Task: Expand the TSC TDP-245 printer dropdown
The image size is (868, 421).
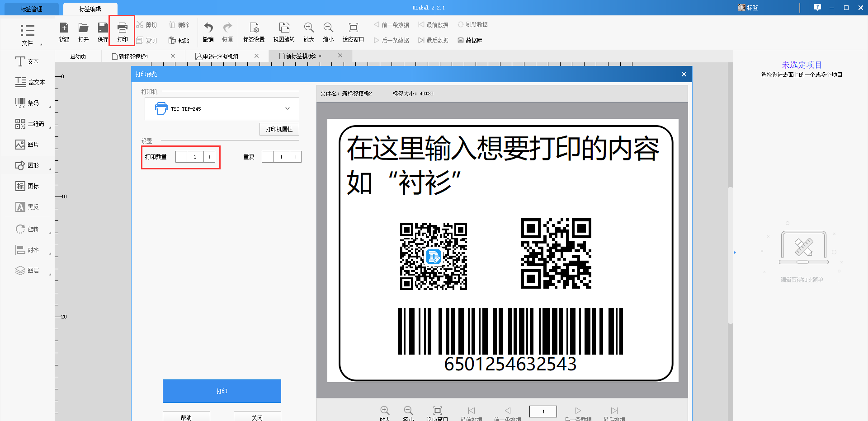Action: (288, 108)
